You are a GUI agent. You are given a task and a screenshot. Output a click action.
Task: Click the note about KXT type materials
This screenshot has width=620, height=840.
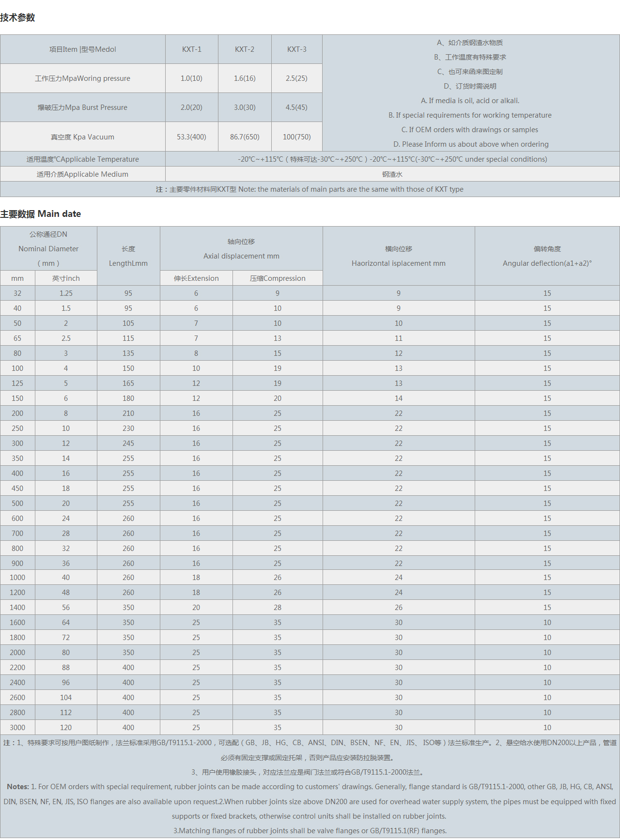[x=310, y=189]
